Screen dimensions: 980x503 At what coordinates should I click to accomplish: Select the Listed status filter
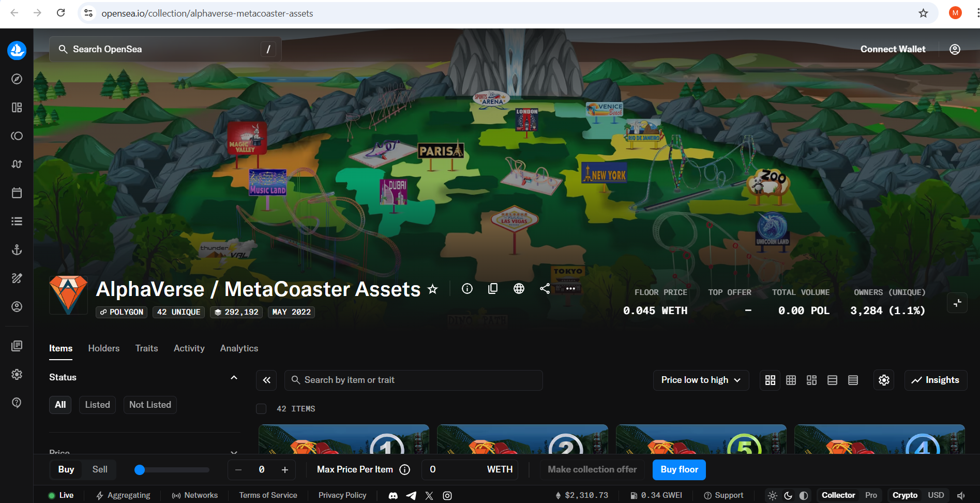click(97, 405)
